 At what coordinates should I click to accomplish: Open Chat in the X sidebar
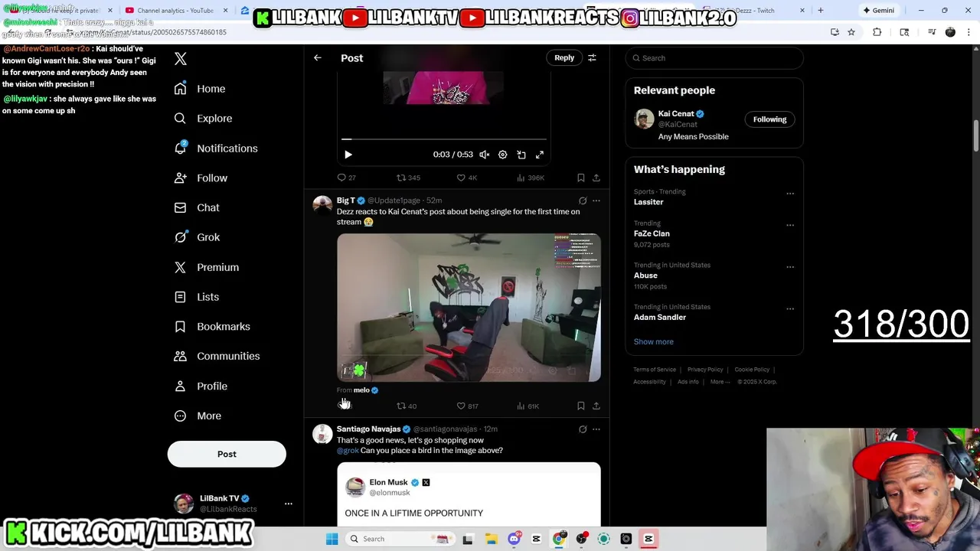[197, 207]
